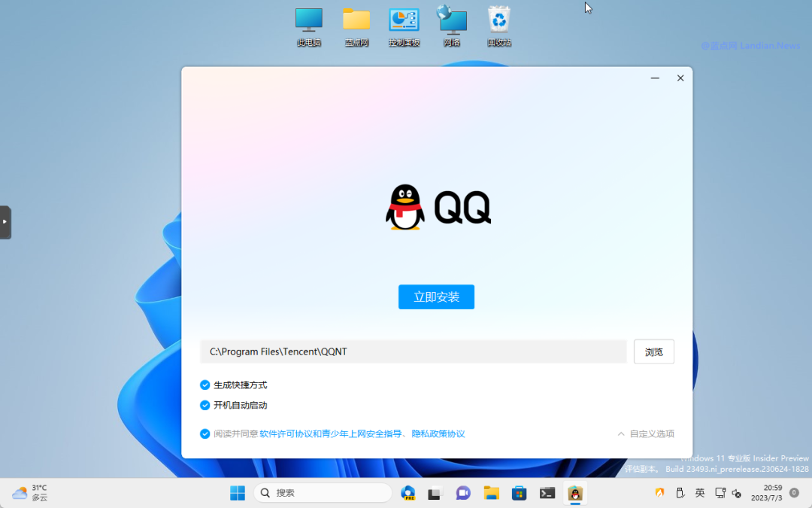Expand the side panel arrow tab
This screenshot has height=508, width=812.
pyautogui.click(x=5, y=222)
